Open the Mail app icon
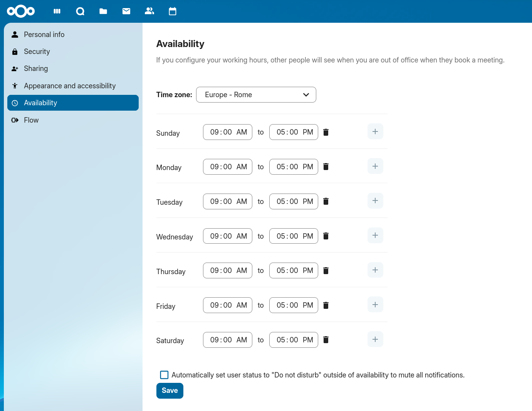Image resolution: width=532 pixels, height=411 pixels. click(x=126, y=11)
